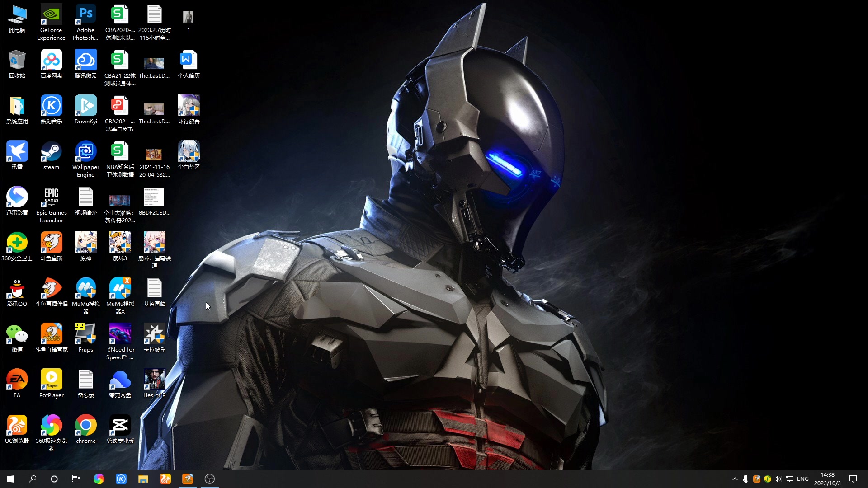This screenshot has width=868, height=488.
Task: Select the 原神 game icon
Action: tap(86, 247)
